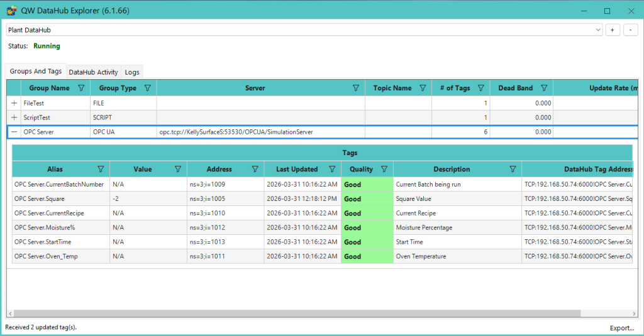This screenshot has height=336, width=644.
Task: Open the Server column filter
Action: pos(356,88)
